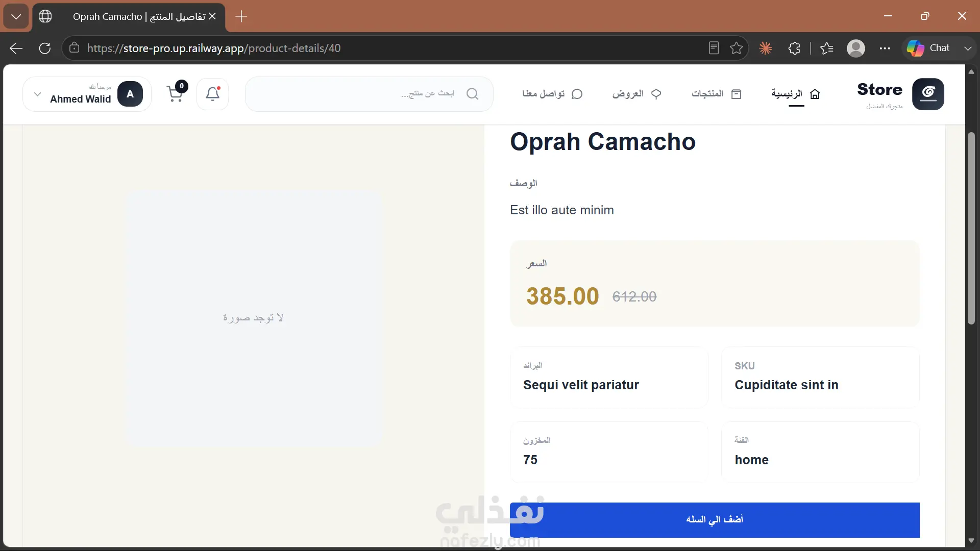
Task: Open العروض offers nav item
Action: click(637, 94)
